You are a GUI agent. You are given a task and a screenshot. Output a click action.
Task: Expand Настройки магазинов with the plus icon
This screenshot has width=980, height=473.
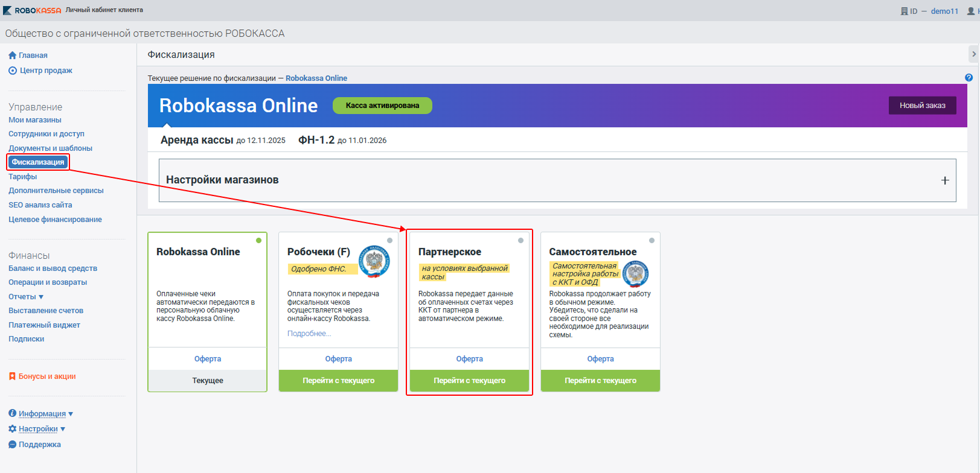(x=945, y=180)
